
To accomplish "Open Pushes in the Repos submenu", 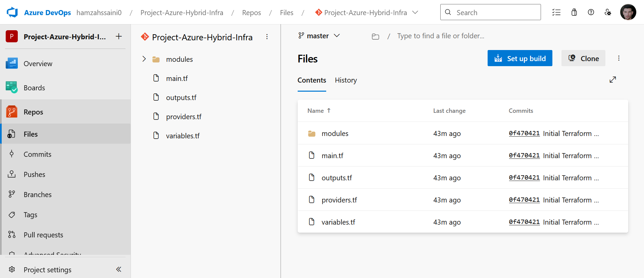I will click(66, 174).
